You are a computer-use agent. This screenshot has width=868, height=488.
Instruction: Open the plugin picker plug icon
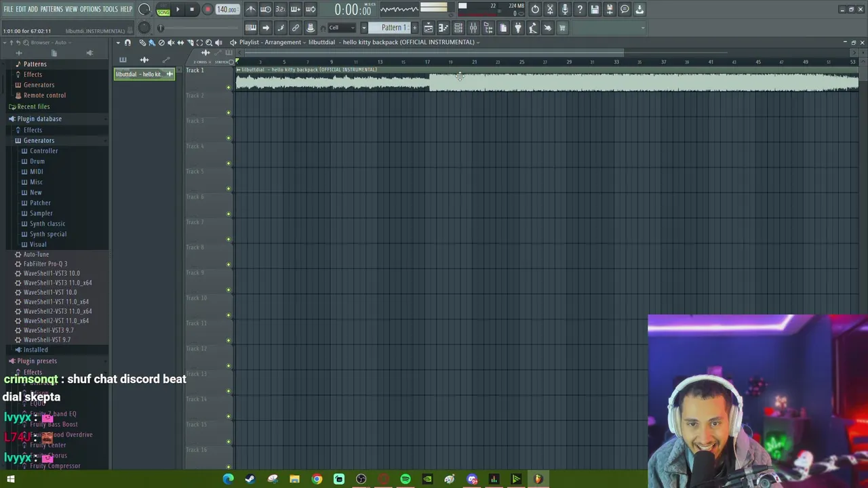tap(518, 28)
